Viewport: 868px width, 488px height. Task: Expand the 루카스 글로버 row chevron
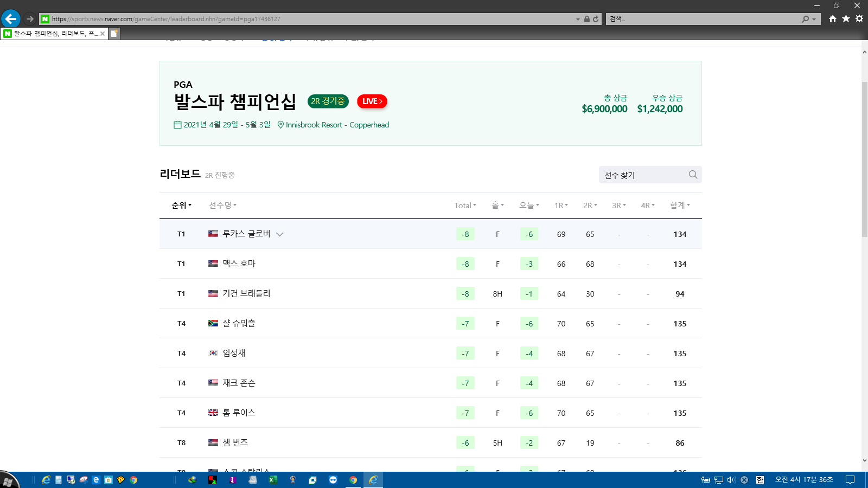pos(280,234)
